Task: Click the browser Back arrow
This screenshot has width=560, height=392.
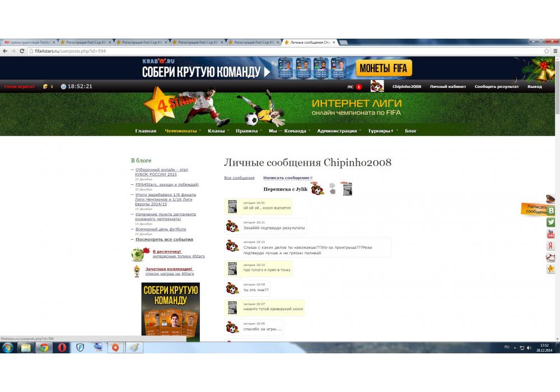Action: (x=5, y=51)
